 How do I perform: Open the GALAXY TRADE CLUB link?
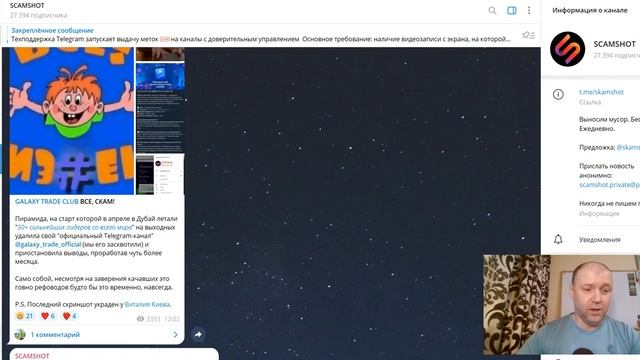[47, 202]
